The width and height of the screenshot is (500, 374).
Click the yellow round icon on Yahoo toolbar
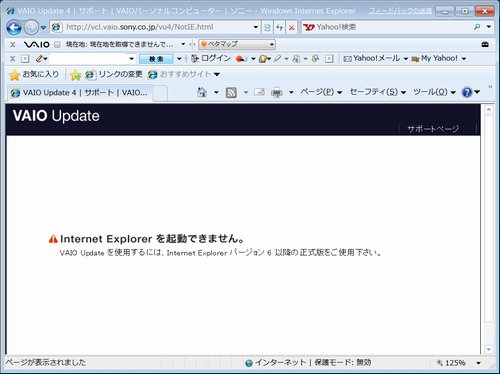point(263,59)
